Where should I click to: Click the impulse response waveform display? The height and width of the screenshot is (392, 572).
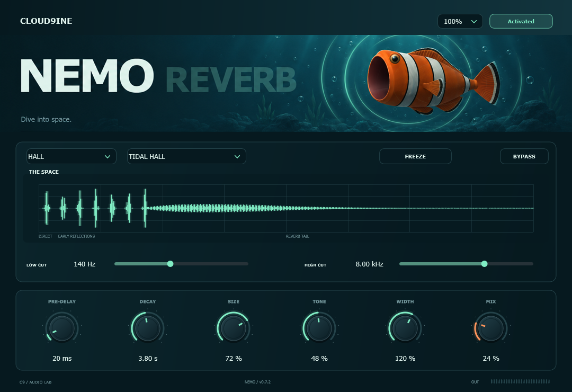pos(286,208)
